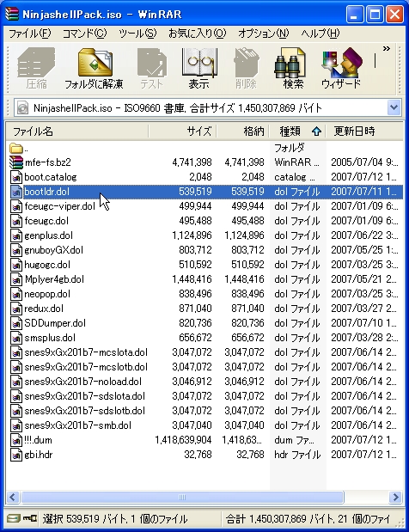Click the WinRAR title bar app icon
The image size is (409, 532).
(12, 14)
